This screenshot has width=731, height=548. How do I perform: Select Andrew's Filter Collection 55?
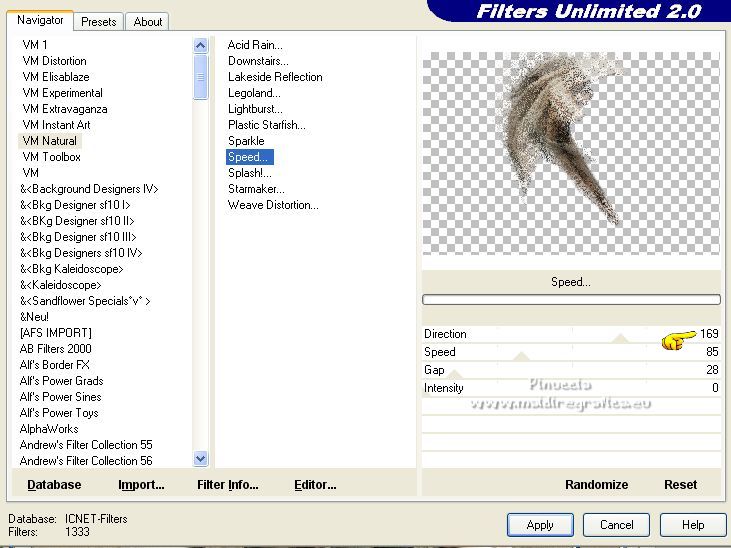pos(86,445)
